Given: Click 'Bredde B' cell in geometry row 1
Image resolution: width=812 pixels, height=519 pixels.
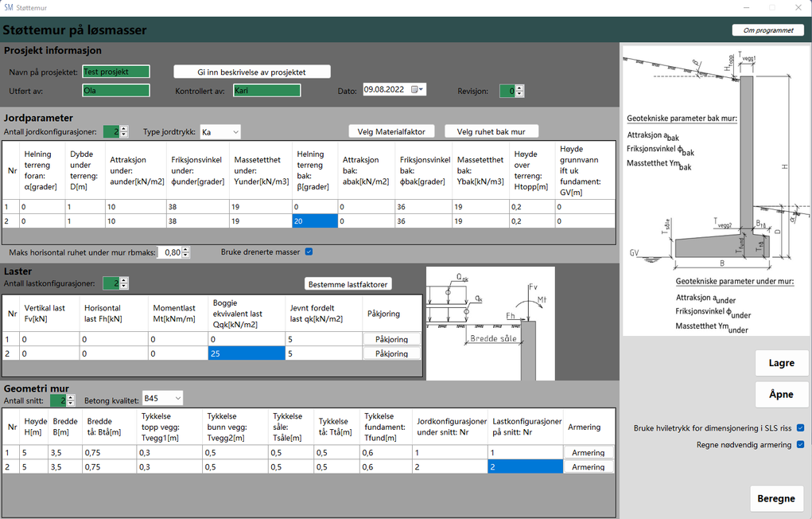Looking at the screenshot, I should [65, 453].
